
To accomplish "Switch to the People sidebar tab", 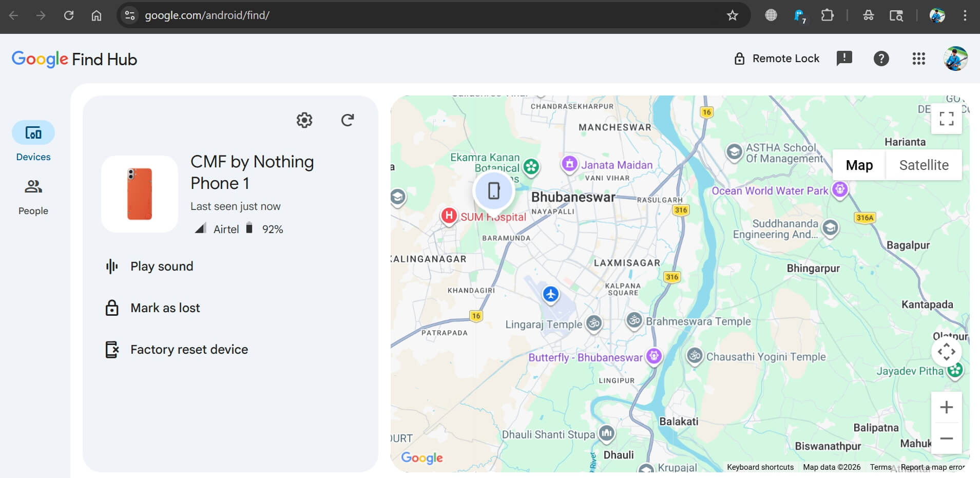I will pos(33,197).
